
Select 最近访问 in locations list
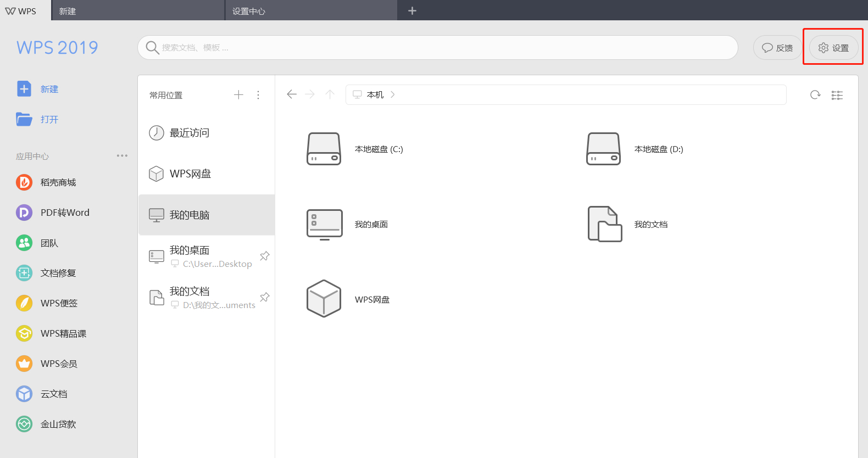pos(207,133)
